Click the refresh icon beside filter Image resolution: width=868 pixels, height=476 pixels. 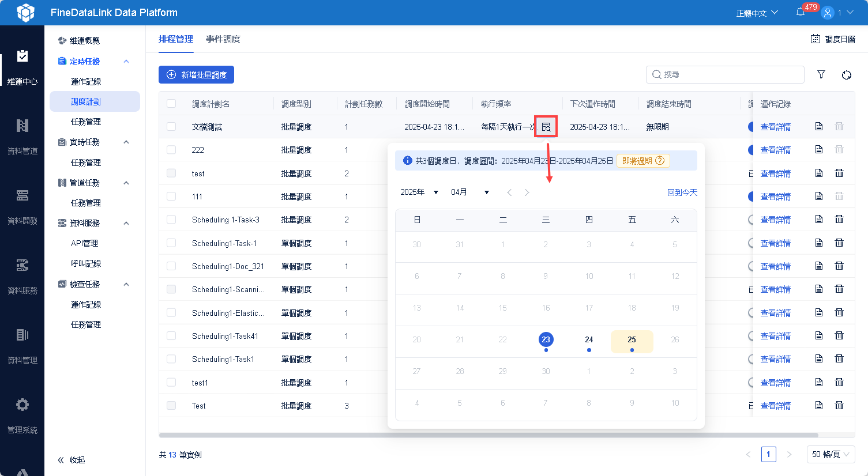pos(847,75)
